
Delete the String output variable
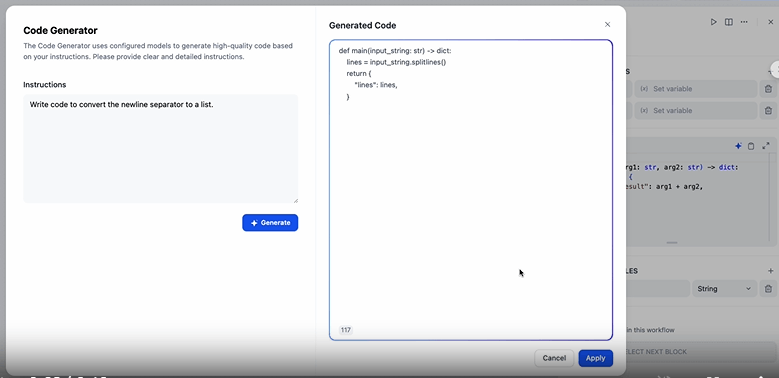(x=768, y=289)
